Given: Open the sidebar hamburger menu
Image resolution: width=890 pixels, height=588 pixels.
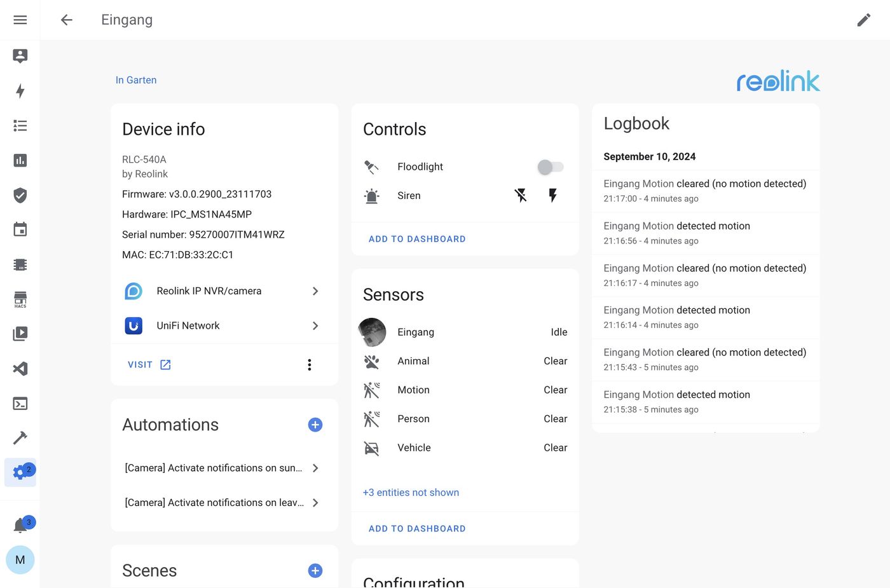Looking at the screenshot, I should (x=20, y=20).
